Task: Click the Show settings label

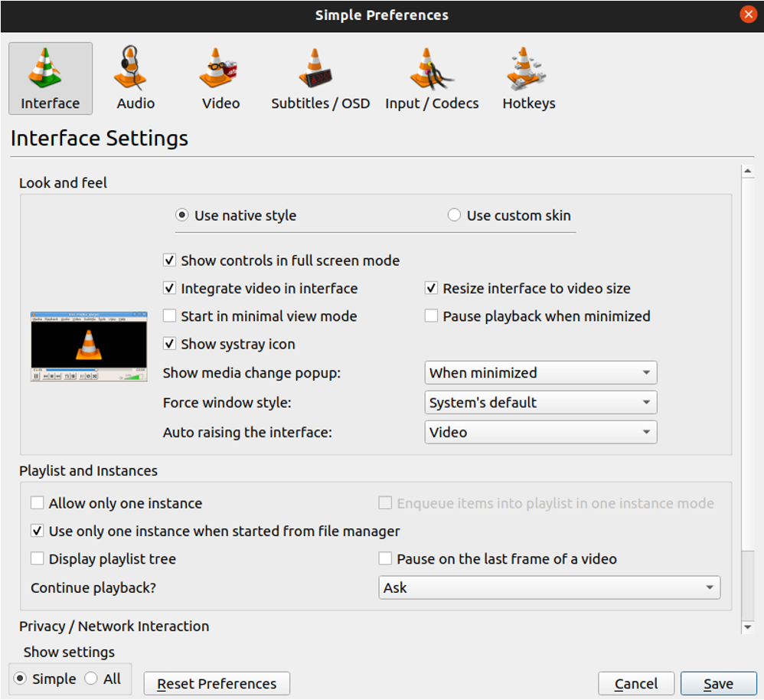Action: 69,653
